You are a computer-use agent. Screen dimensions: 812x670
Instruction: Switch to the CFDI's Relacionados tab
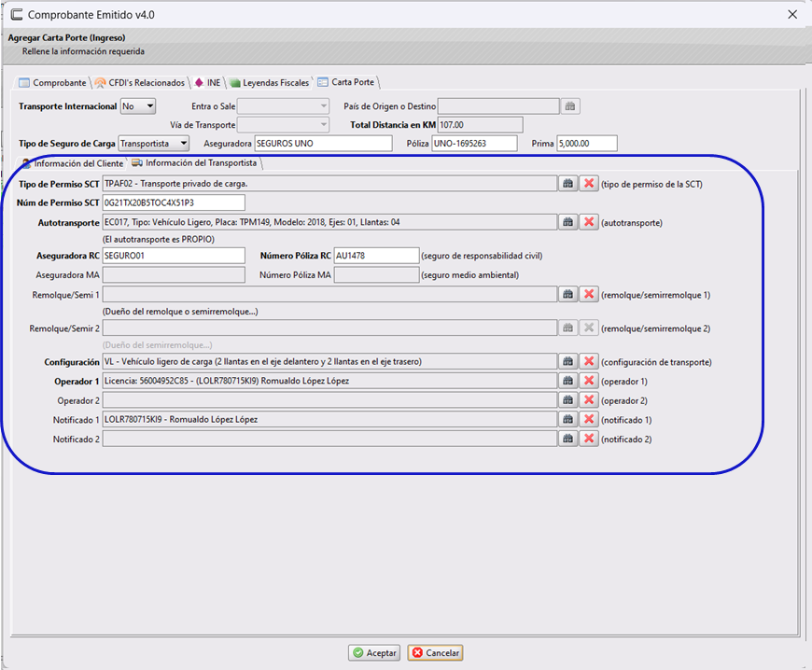140,83
